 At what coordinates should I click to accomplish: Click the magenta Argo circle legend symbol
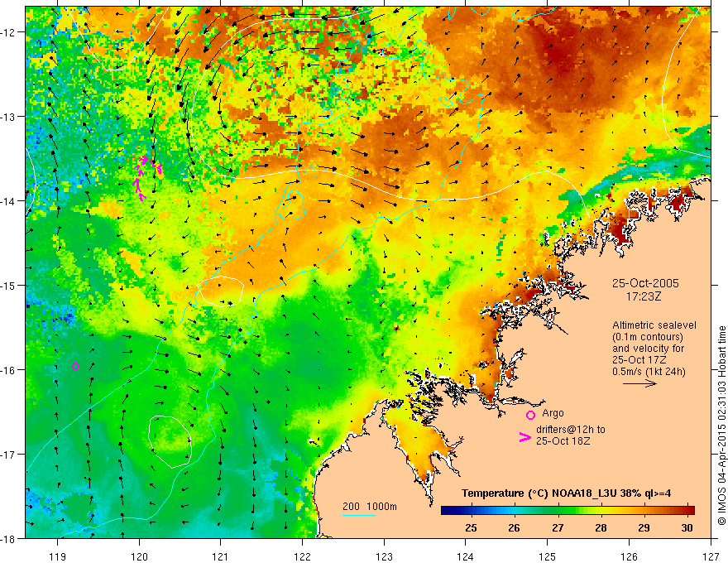[x=530, y=415]
